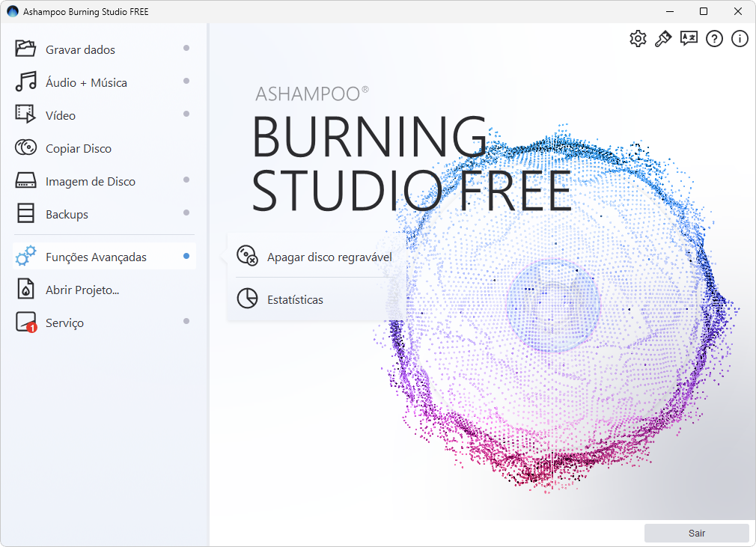Select the Vídeo sidebar entry

pos(61,116)
